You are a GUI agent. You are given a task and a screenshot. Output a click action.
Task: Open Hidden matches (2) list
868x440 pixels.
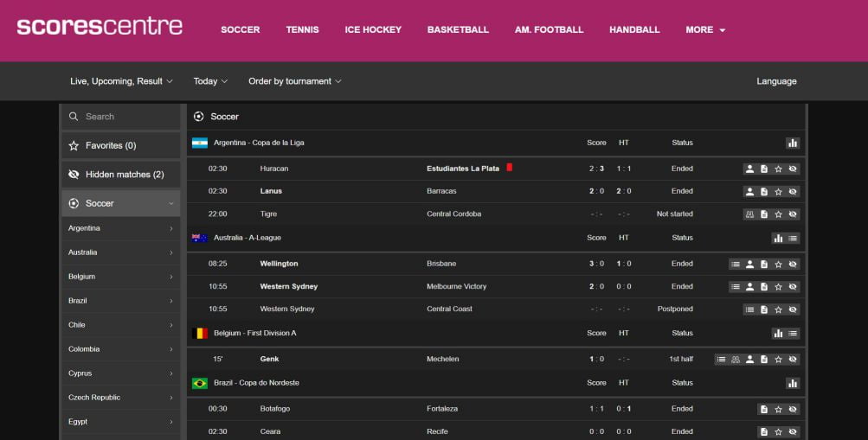[120, 175]
